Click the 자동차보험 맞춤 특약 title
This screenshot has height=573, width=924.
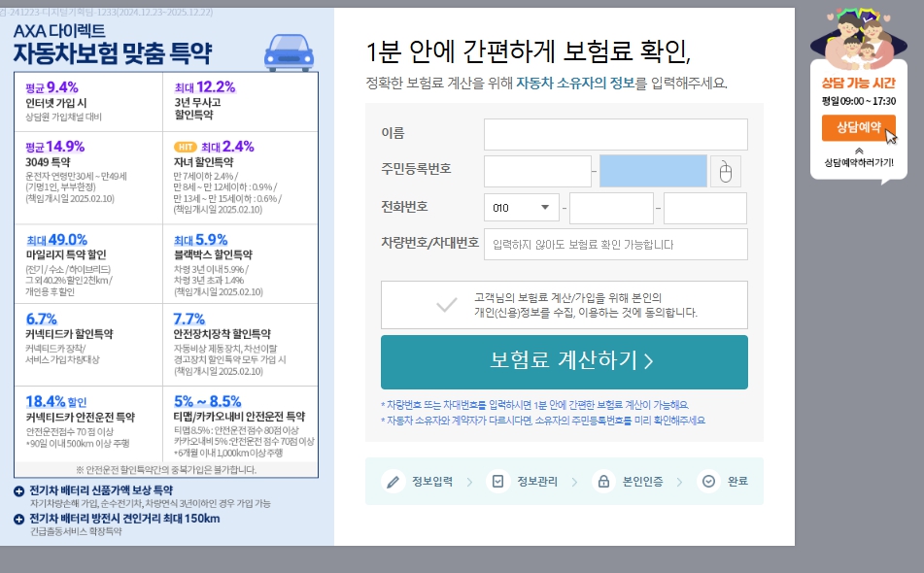point(113,53)
